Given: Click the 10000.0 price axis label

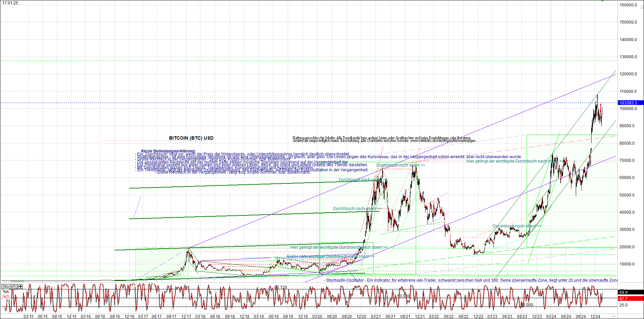Looking at the screenshot, I should (627, 264).
